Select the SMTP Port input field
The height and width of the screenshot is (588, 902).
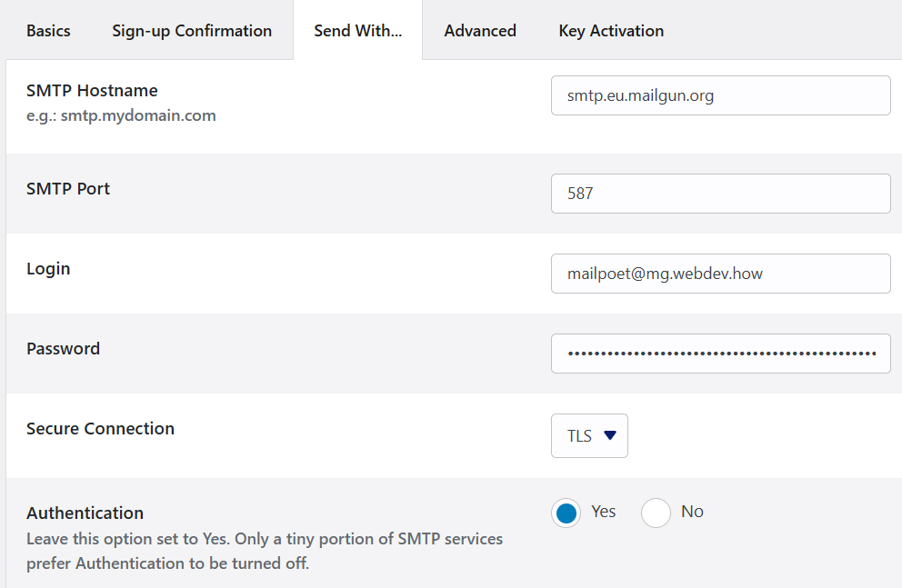point(720,193)
